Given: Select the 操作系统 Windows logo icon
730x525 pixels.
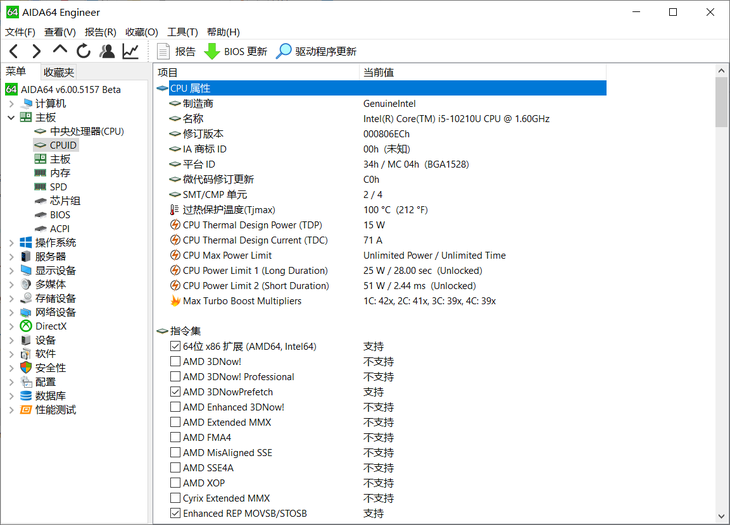Looking at the screenshot, I should (26, 242).
